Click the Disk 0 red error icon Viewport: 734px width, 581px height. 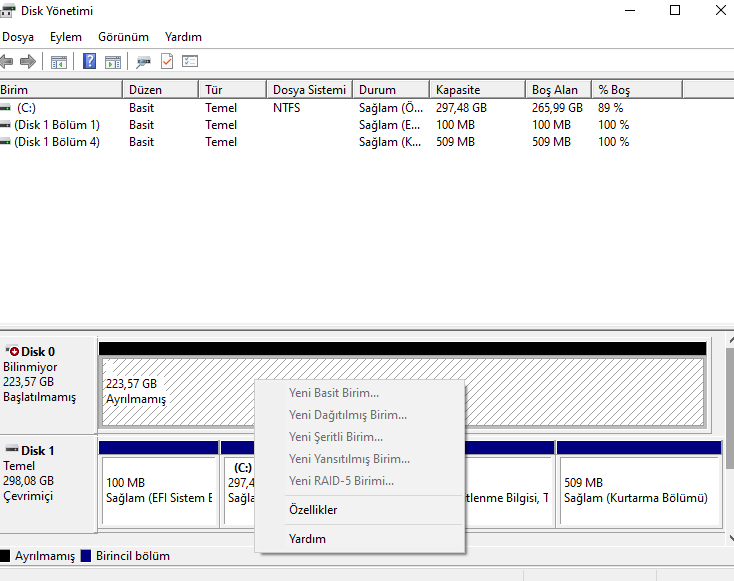pos(12,351)
